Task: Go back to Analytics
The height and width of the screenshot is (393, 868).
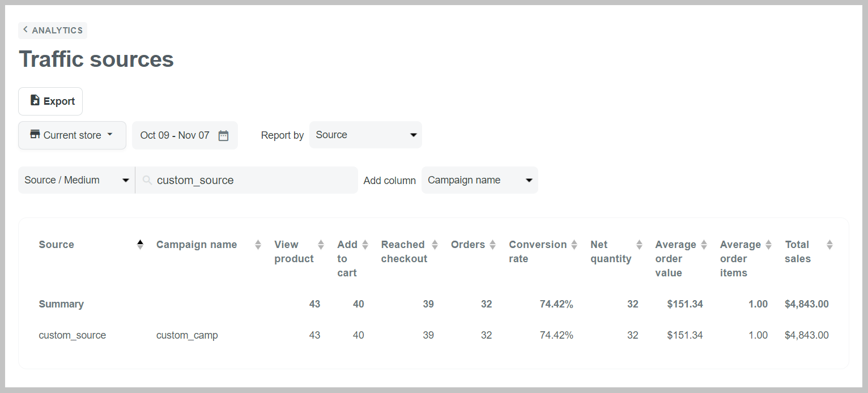Action: point(53,31)
